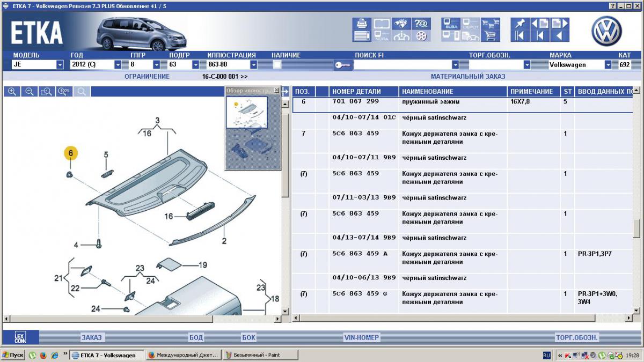
Task: Click the printer icon in the toolbar
Action: [362, 24]
